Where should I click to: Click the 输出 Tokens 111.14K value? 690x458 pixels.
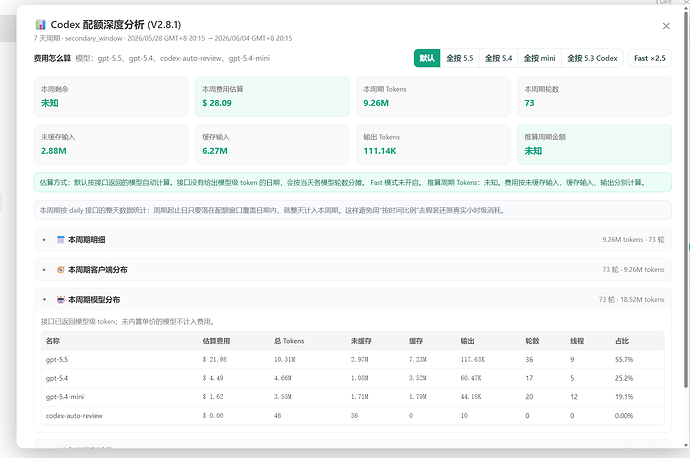click(380, 151)
